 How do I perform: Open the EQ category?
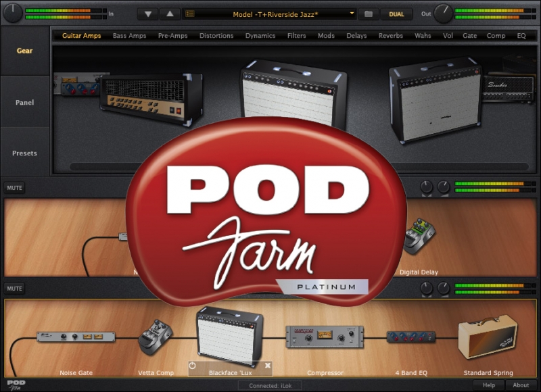521,36
